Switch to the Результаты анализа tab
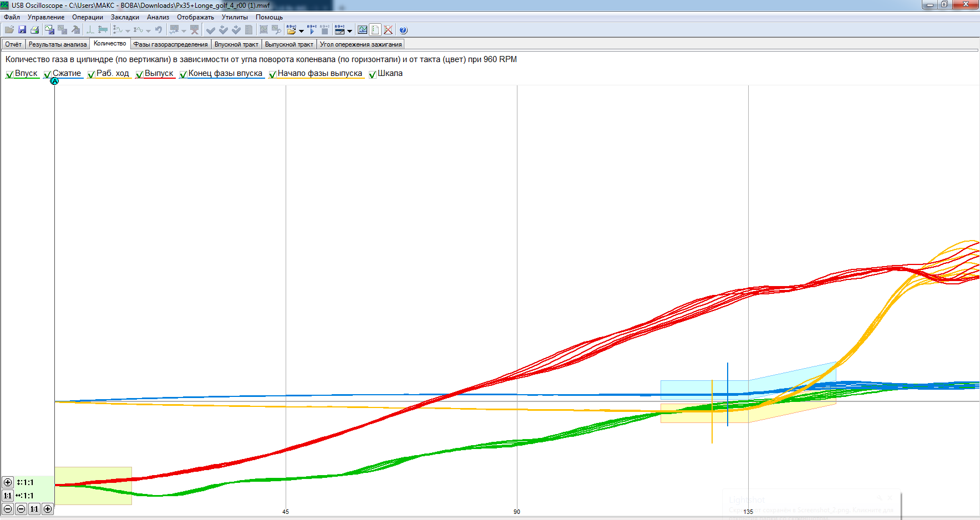Image resolution: width=980 pixels, height=520 pixels. pos(58,44)
